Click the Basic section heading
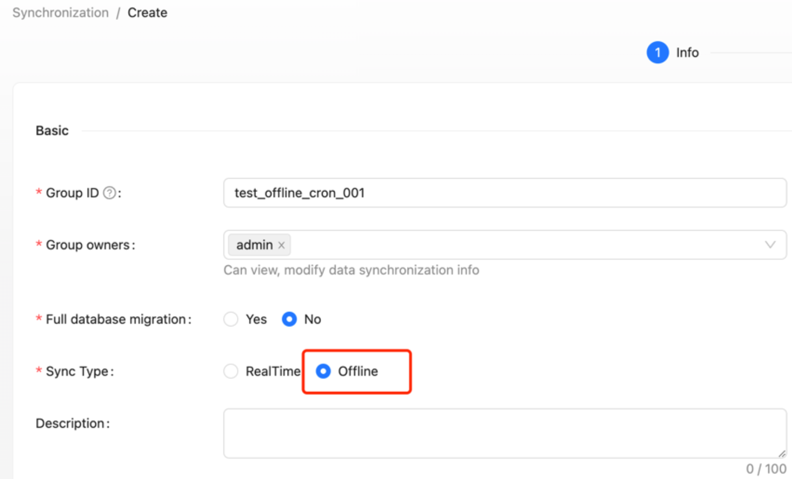Image resolution: width=792 pixels, height=479 pixels. pos(52,131)
